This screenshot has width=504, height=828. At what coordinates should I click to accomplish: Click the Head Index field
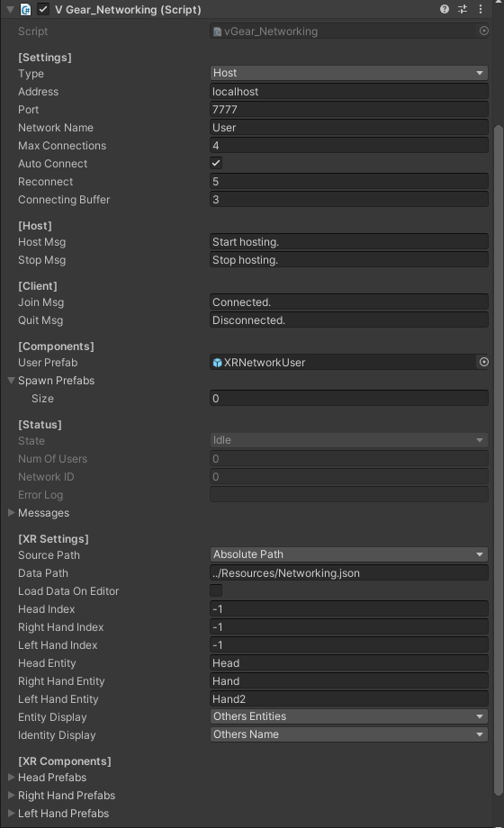click(348, 609)
